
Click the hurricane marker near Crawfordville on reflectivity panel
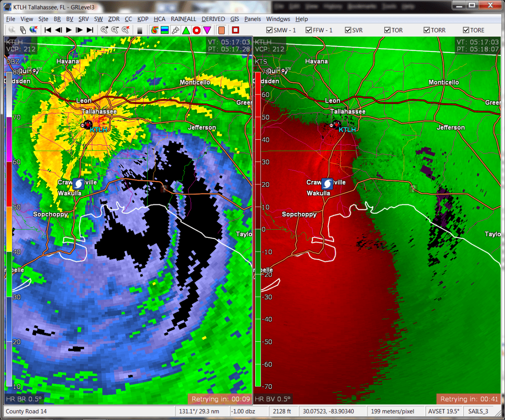(79, 183)
